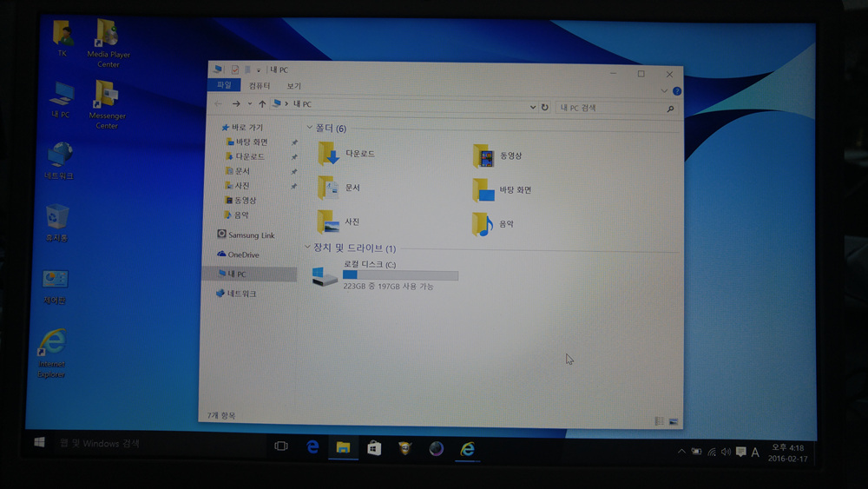The image size is (868, 489).
Task: Open Messenger Center desktop shortcut
Action: [106, 105]
